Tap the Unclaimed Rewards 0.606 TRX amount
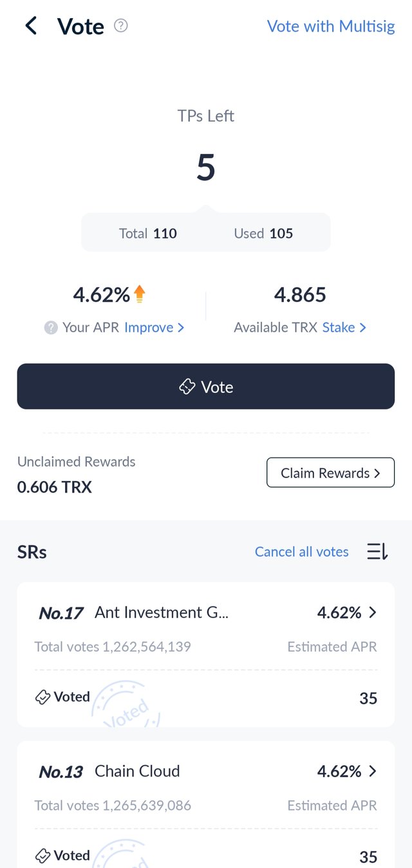 [55, 487]
